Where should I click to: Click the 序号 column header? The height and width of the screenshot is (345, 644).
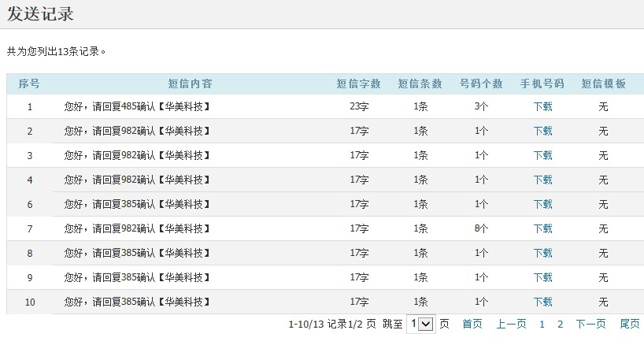(x=30, y=83)
